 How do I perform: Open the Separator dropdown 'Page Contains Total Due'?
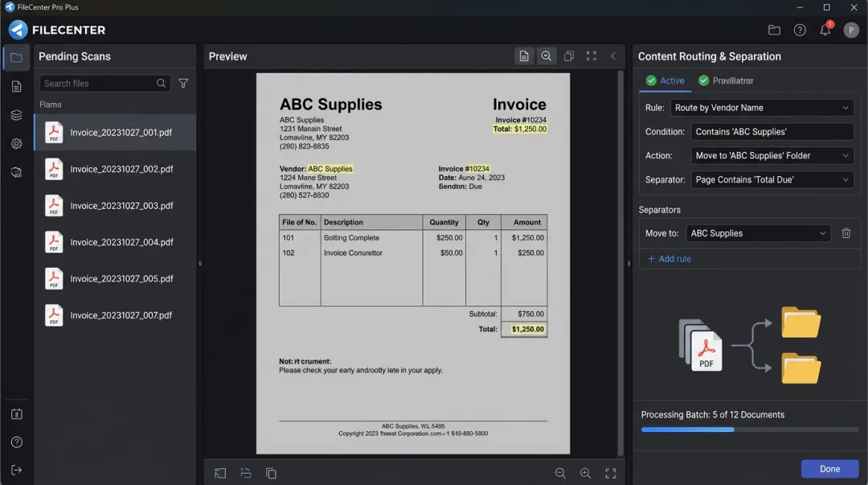click(772, 179)
